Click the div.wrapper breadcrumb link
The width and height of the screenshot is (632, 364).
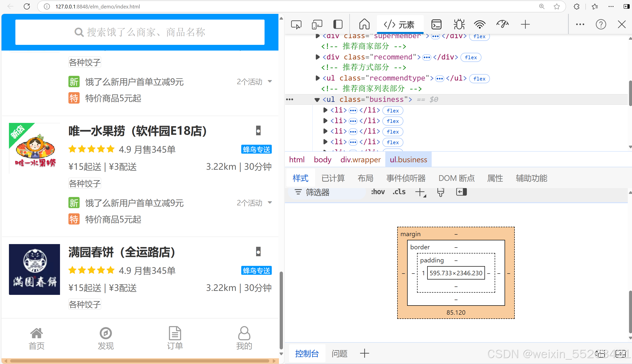pyautogui.click(x=361, y=159)
